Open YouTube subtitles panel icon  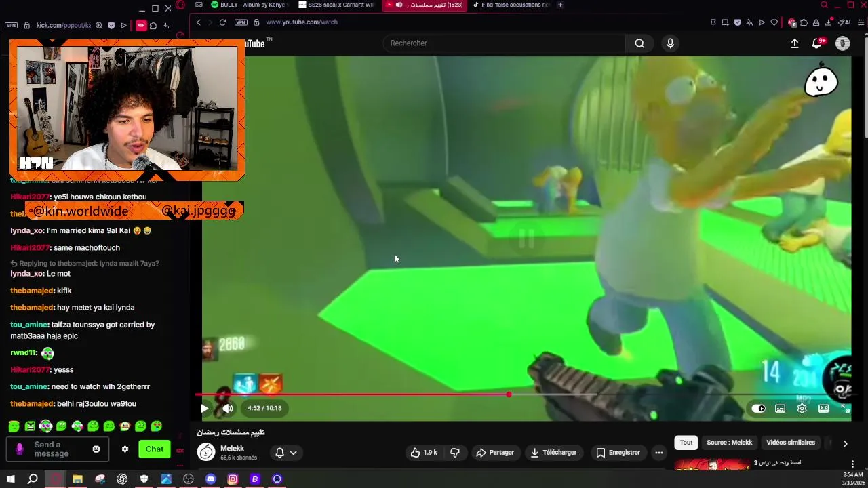coord(781,409)
